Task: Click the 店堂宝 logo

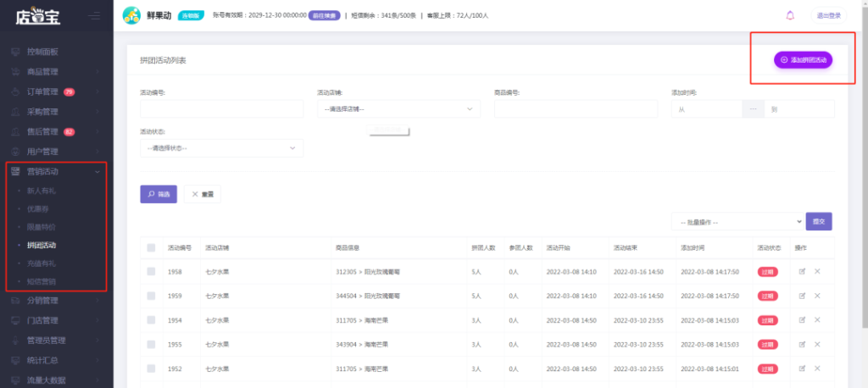Action: [x=37, y=16]
